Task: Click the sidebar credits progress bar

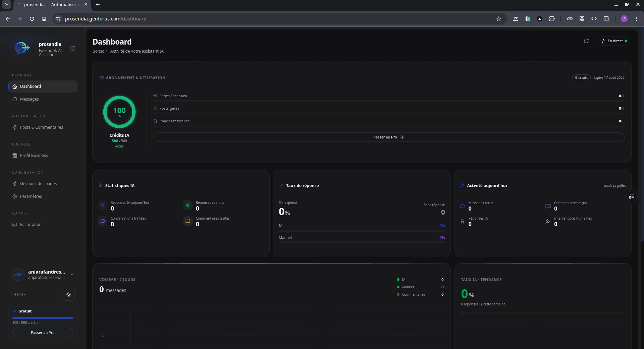Action: pyautogui.click(x=43, y=317)
